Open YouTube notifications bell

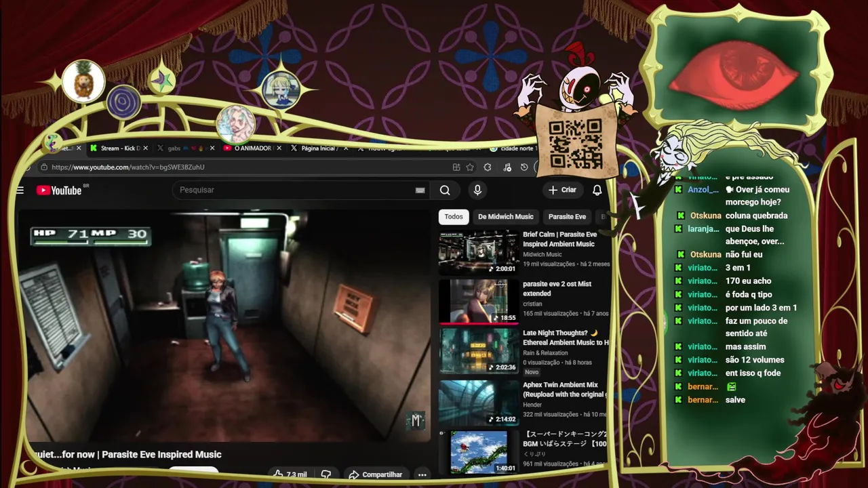597,190
